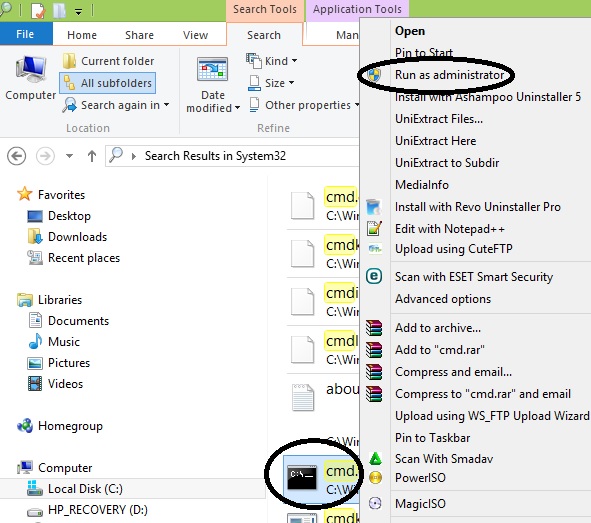This screenshot has width=591, height=523.
Task: Open Size filter dropdown
Action: pyautogui.click(x=271, y=83)
